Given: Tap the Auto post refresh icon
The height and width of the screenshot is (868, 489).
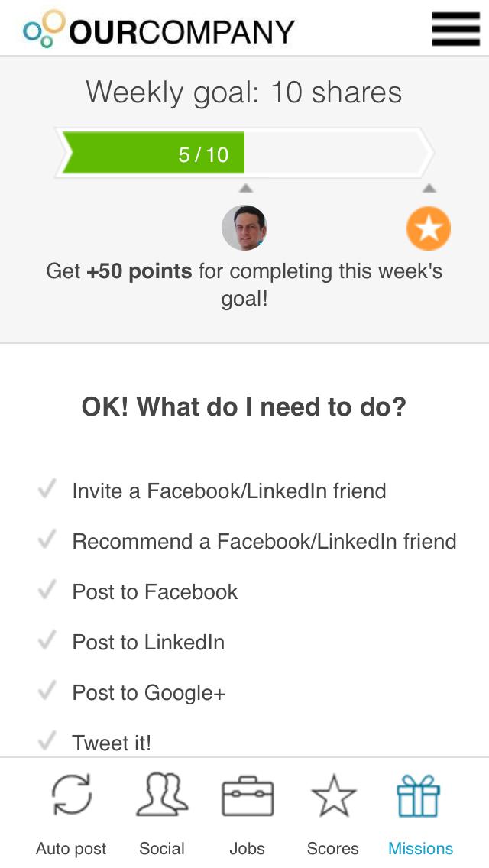Looking at the screenshot, I should coord(71,795).
